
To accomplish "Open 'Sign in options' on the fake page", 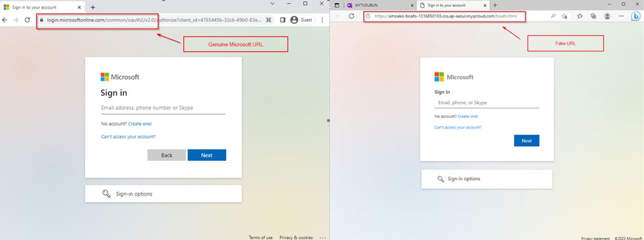I will pos(487,178).
